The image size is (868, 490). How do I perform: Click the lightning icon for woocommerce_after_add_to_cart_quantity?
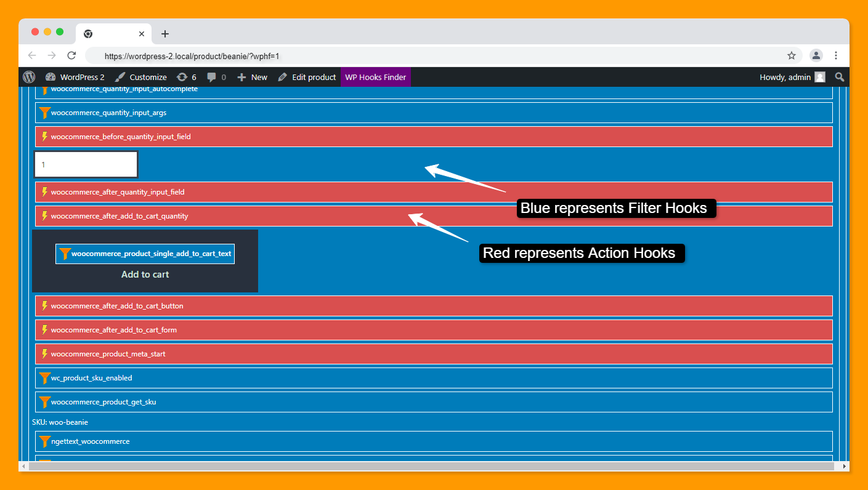tap(44, 216)
